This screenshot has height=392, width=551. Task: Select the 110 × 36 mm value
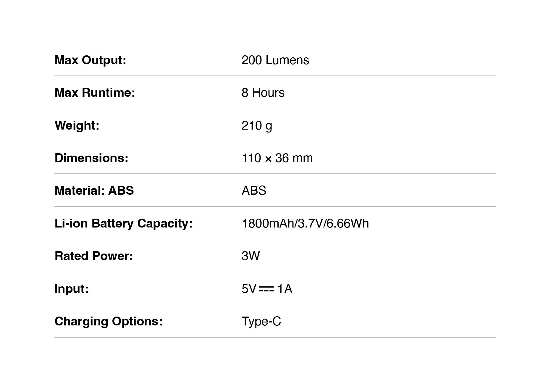point(277,158)
